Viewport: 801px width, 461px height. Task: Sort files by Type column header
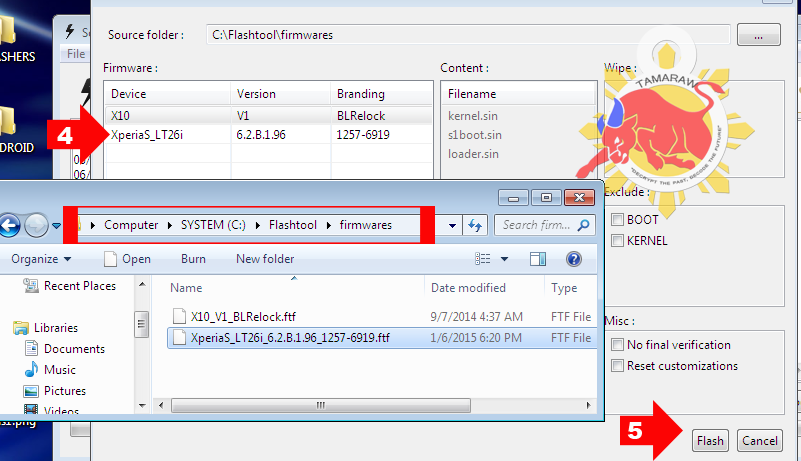pyautogui.click(x=564, y=288)
